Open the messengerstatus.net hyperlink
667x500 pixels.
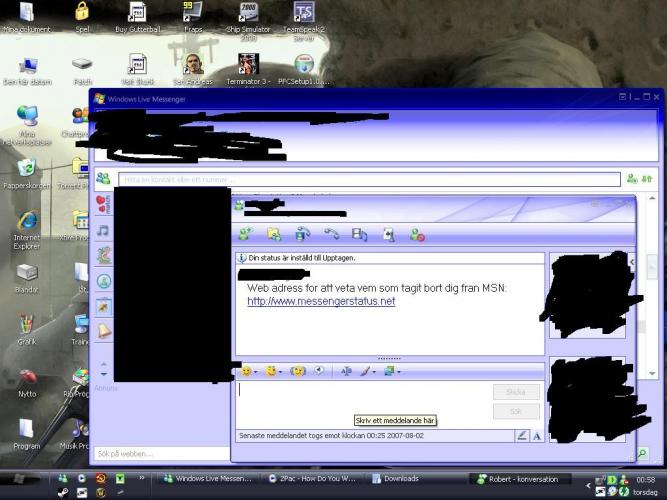(x=321, y=301)
